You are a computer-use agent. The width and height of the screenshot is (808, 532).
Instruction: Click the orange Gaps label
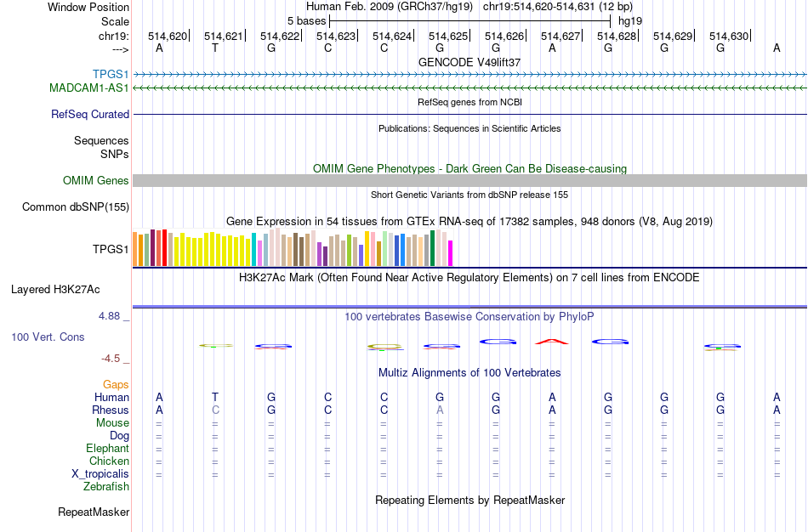click(x=116, y=385)
